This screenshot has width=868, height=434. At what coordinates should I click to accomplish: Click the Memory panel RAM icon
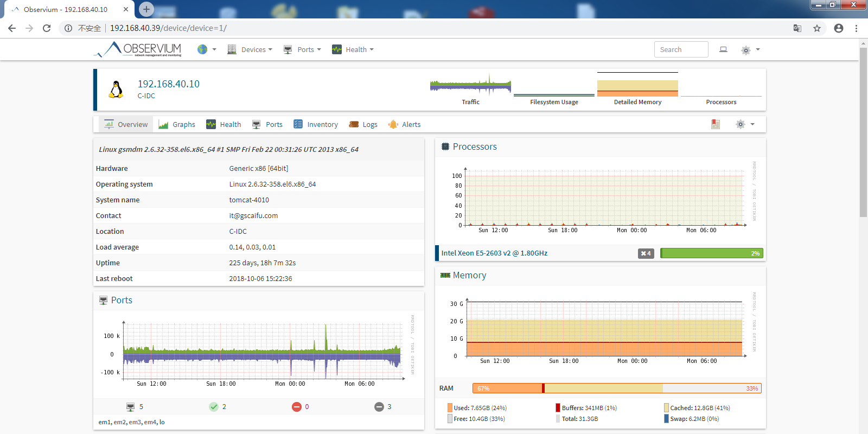point(445,275)
